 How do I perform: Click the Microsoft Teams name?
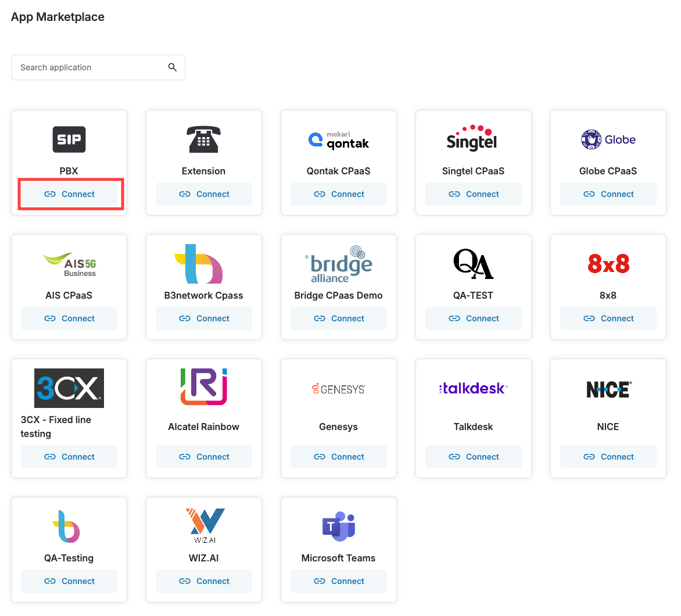[339, 558]
